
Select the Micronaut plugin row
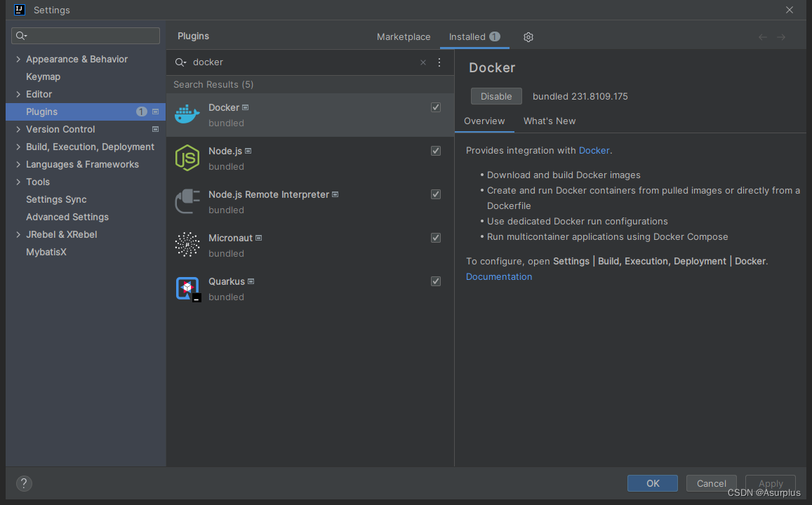(310, 245)
